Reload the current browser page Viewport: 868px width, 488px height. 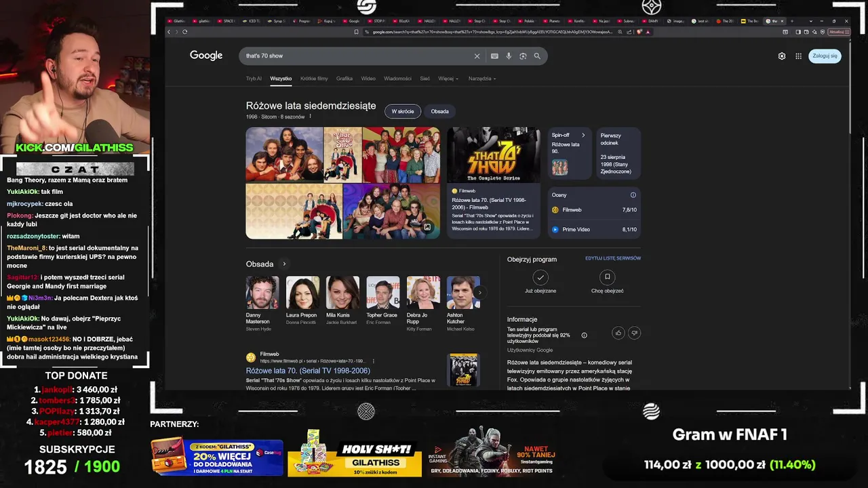pyautogui.click(x=184, y=32)
